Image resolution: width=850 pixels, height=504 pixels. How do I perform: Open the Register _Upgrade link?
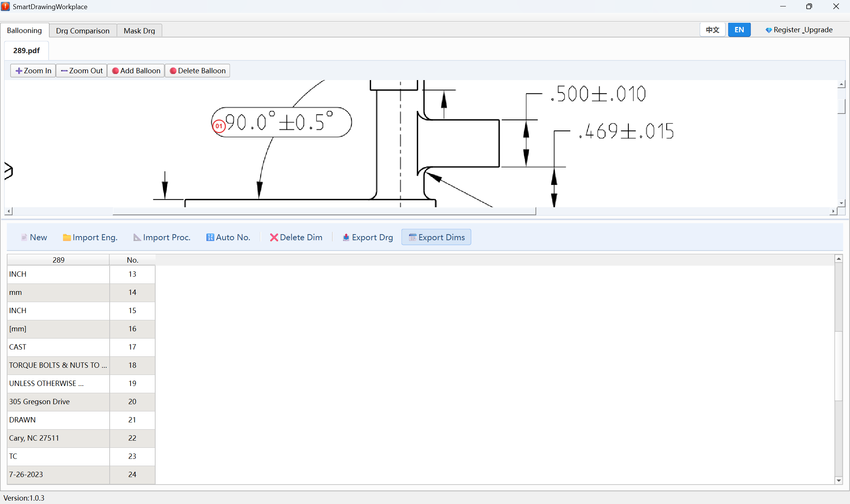[799, 30]
